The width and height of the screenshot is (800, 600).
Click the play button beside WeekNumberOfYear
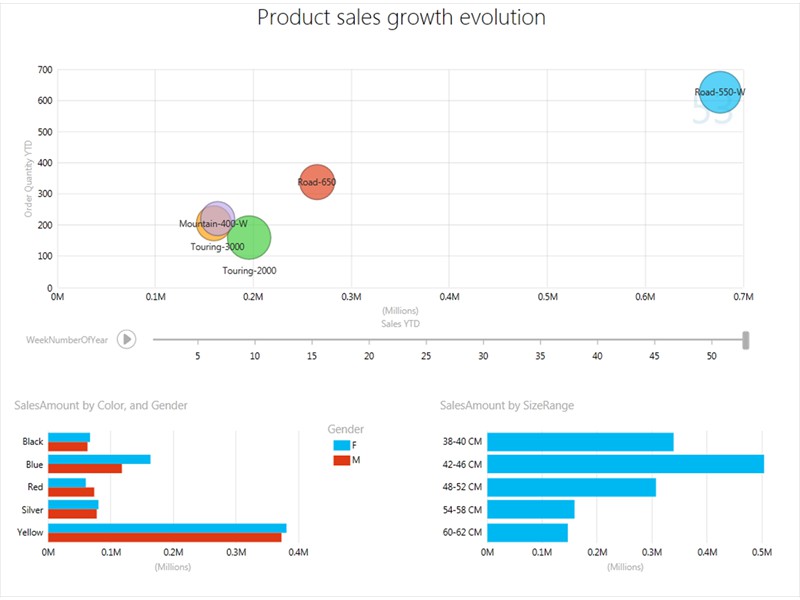(127, 339)
